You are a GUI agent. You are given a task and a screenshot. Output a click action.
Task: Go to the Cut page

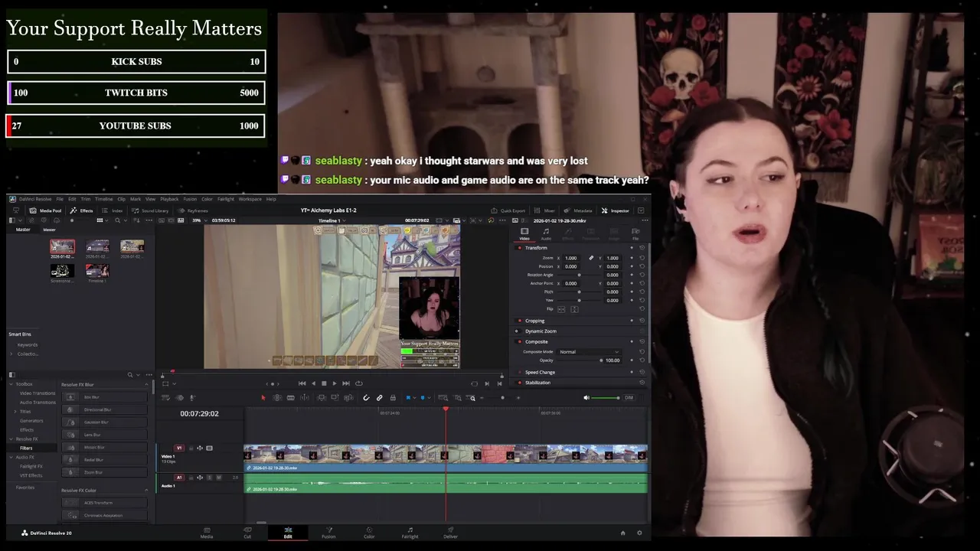click(247, 532)
